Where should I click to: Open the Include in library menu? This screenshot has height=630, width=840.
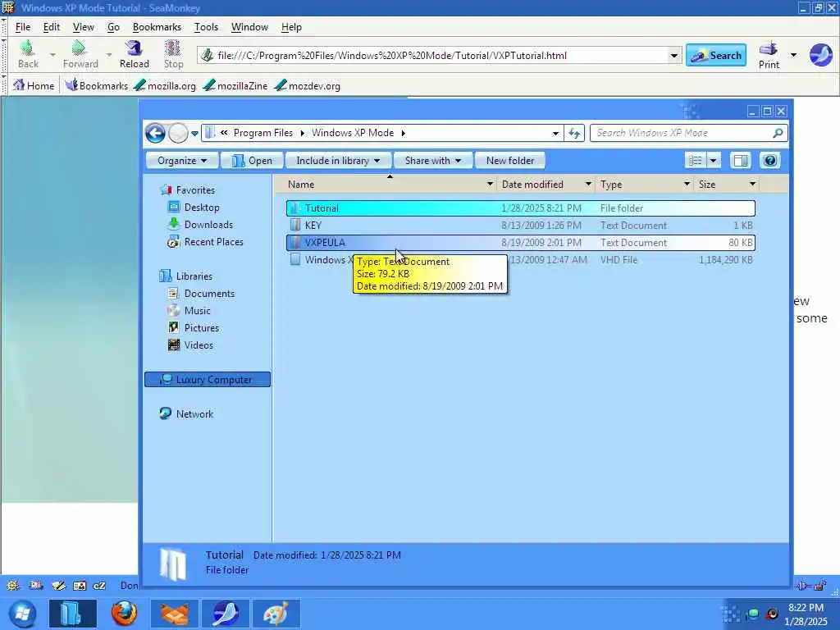338,161
